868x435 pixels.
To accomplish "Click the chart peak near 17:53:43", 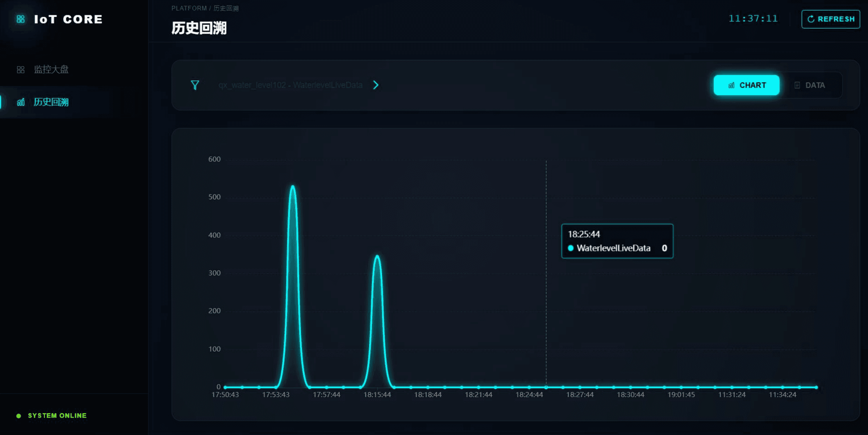I will pyautogui.click(x=293, y=186).
